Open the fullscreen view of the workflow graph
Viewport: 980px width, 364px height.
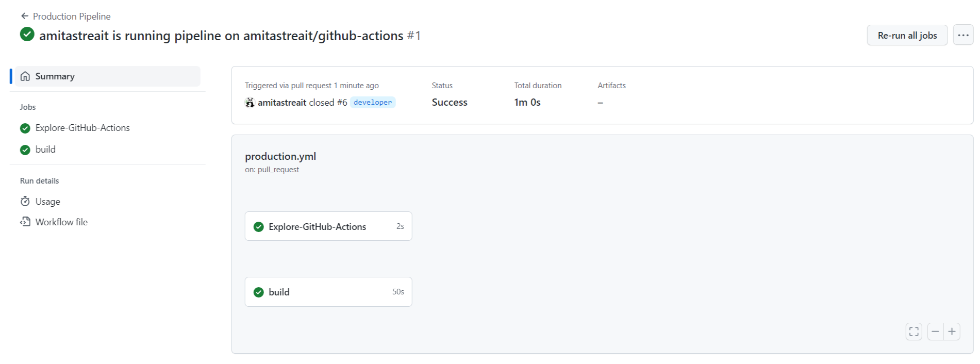click(x=913, y=332)
